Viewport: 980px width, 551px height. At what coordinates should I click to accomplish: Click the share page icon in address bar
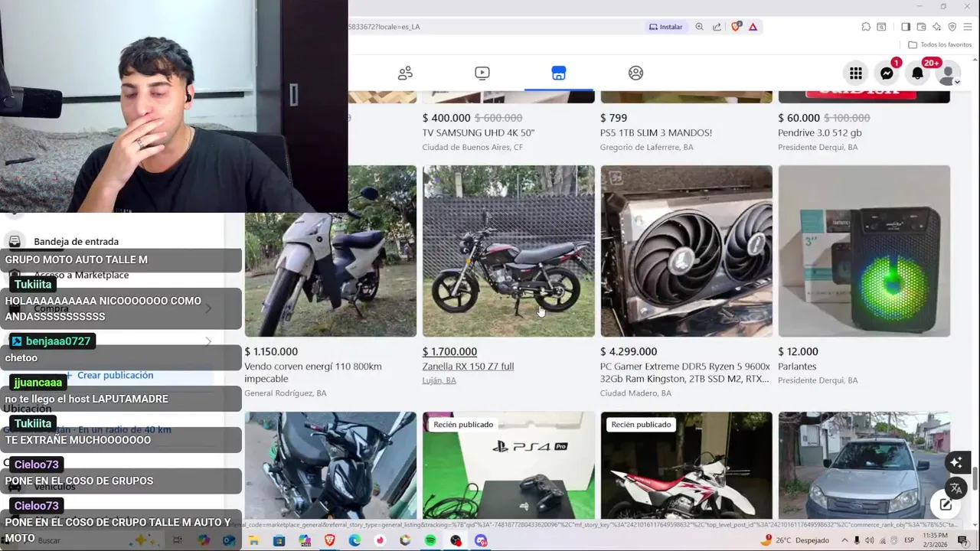tap(717, 27)
